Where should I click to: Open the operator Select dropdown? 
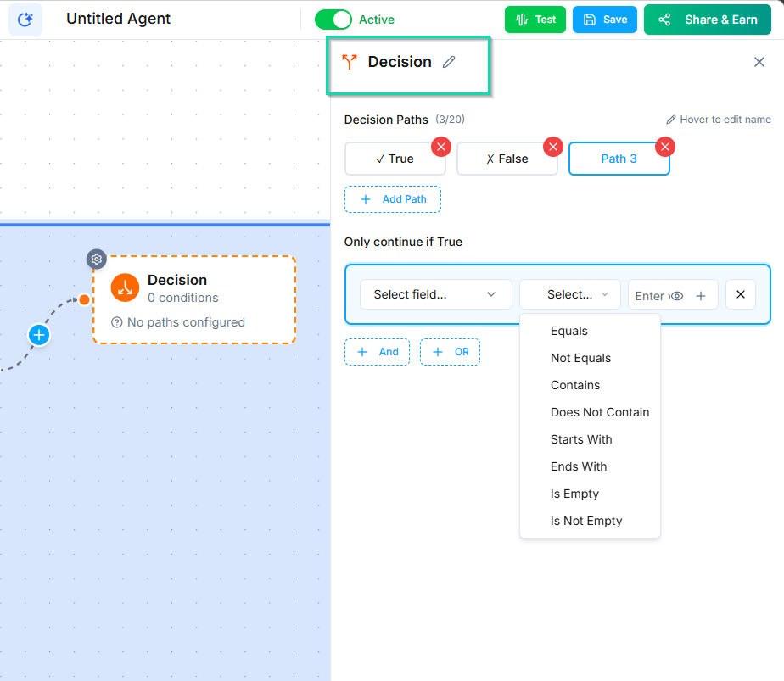tap(569, 294)
